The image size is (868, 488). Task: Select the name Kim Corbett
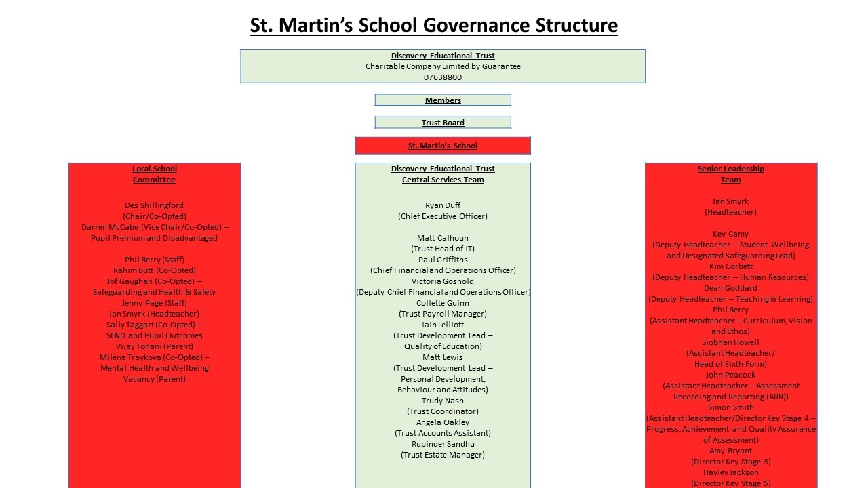click(731, 266)
